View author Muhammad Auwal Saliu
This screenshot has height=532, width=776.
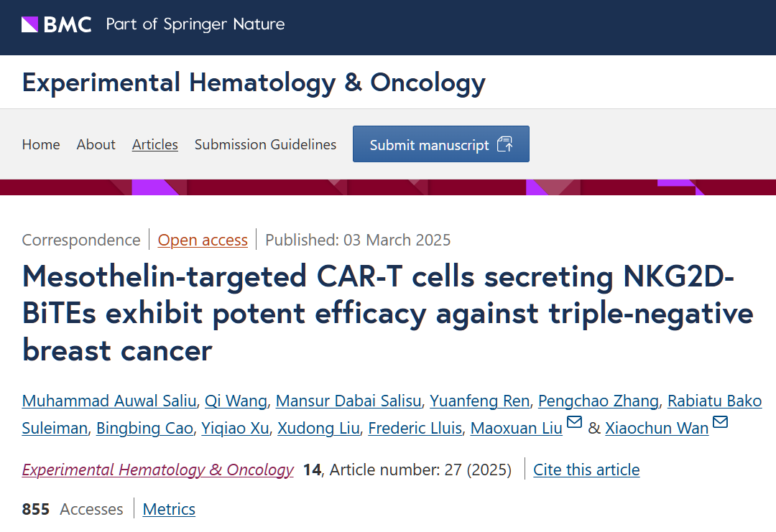(108, 401)
